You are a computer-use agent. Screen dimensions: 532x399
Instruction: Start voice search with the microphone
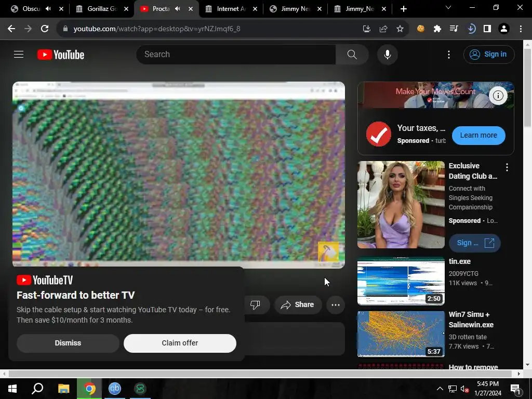point(387,54)
